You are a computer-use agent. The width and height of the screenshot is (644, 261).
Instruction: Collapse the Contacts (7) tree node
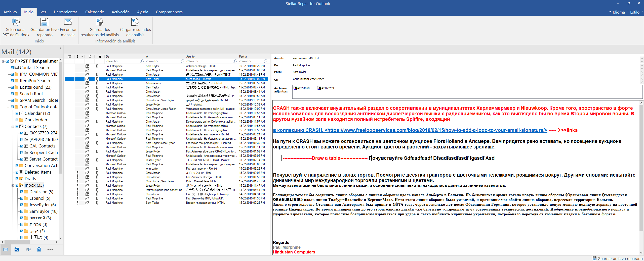click(x=13, y=126)
